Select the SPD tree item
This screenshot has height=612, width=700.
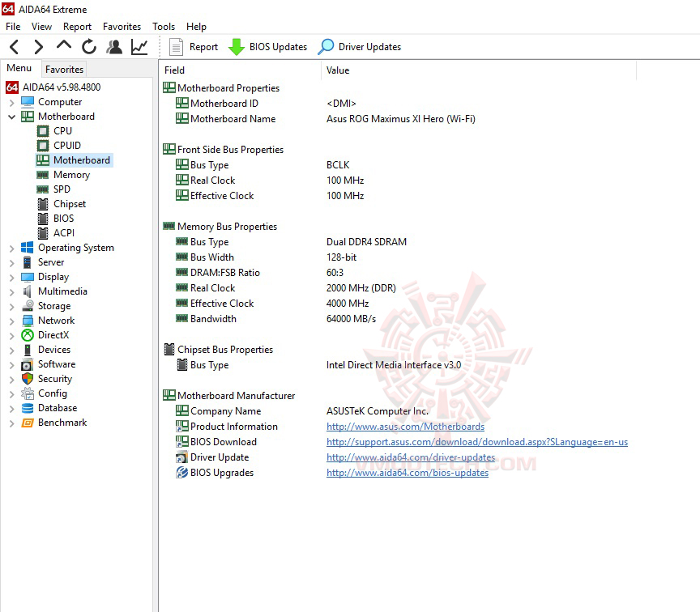click(x=53, y=189)
